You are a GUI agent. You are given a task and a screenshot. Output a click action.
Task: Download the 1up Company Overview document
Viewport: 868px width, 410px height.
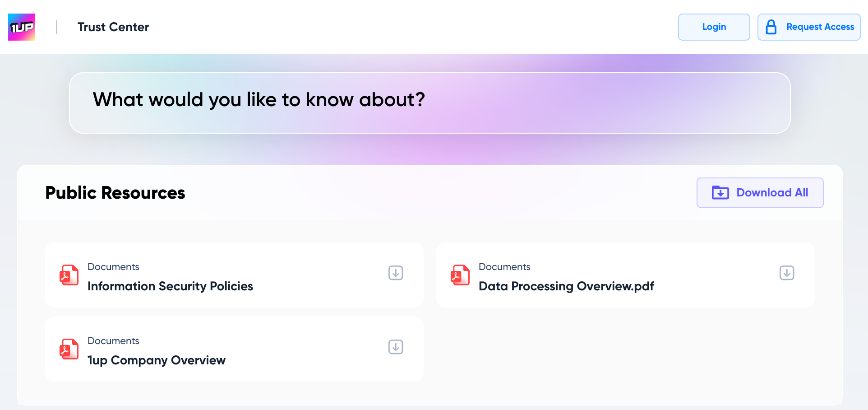[x=396, y=347]
